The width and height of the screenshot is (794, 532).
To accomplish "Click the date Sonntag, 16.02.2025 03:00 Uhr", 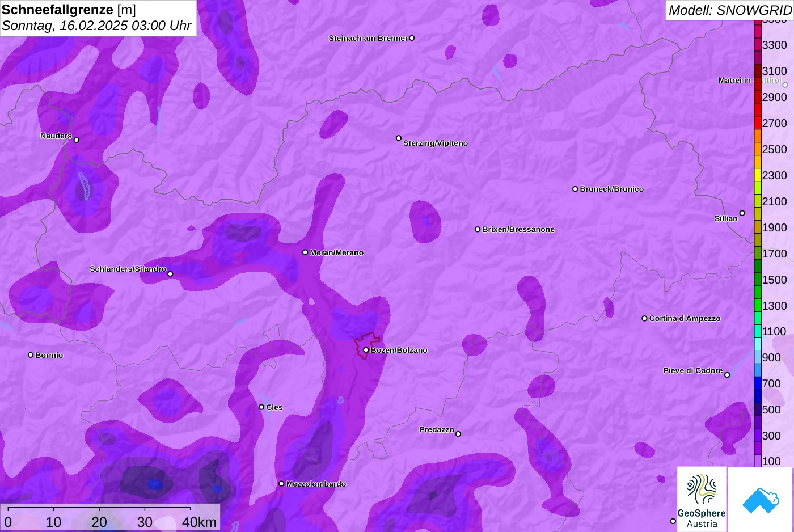I will pos(96,26).
